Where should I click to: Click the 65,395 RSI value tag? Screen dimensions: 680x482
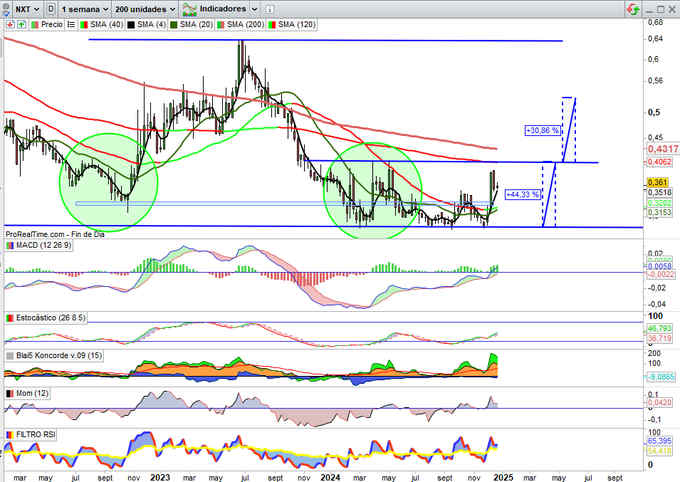[660, 441]
